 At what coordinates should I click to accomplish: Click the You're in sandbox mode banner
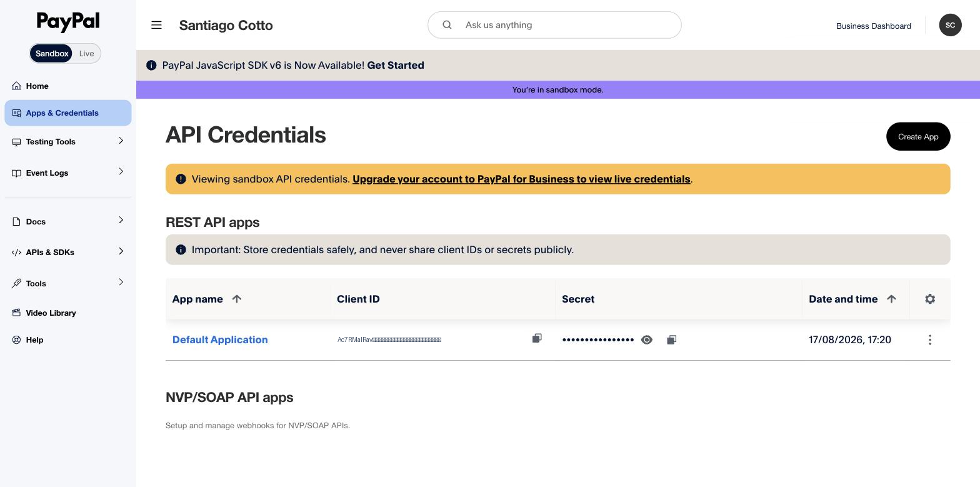pos(558,89)
